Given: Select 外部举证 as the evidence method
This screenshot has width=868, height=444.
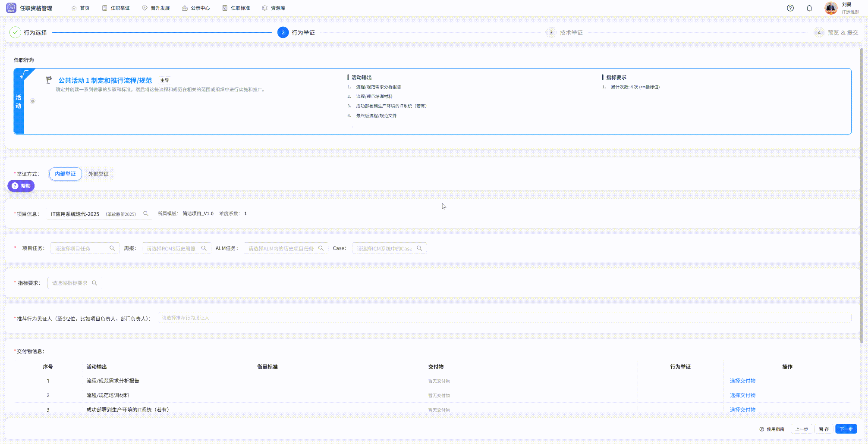Looking at the screenshot, I should pos(98,174).
